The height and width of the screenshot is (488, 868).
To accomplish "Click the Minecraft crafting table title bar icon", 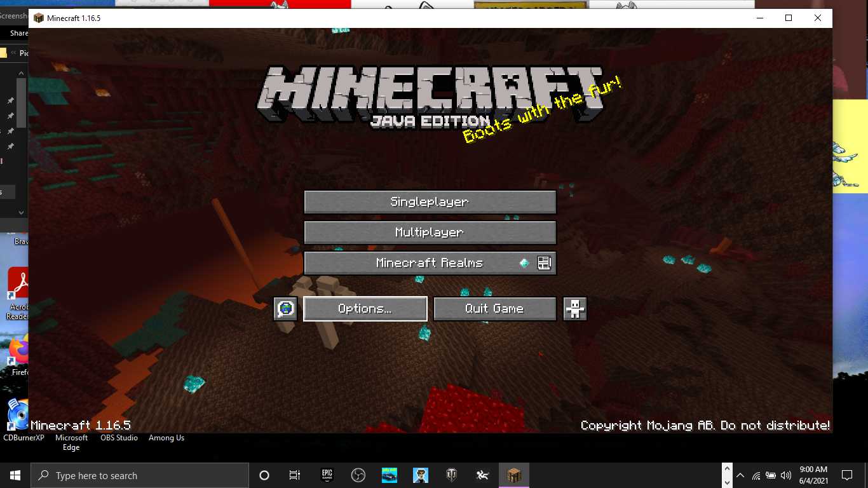I will (39, 18).
